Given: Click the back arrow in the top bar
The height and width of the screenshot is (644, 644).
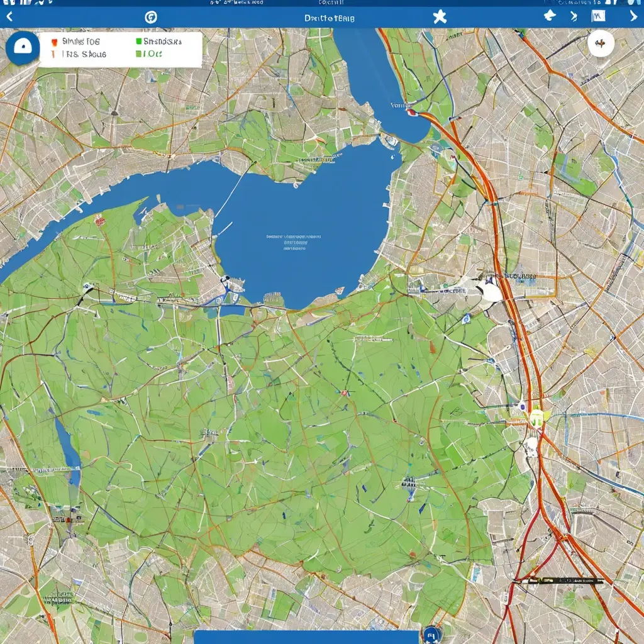Looking at the screenshot, I should (x=9, y=17).
